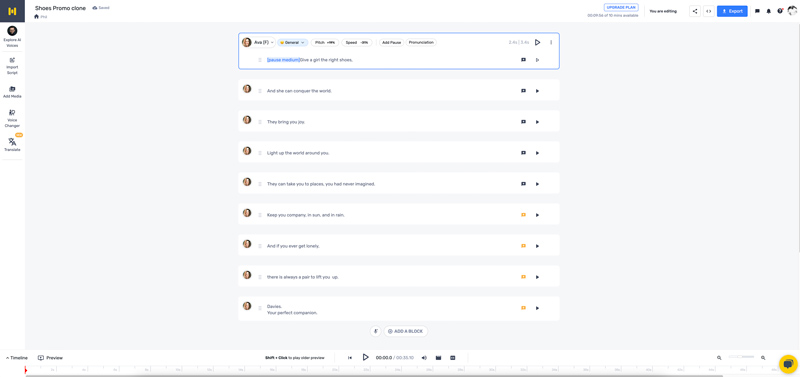Click the video clapper icon in playback bar
Screen dimensions: 800x377
(x=438, y=358)
